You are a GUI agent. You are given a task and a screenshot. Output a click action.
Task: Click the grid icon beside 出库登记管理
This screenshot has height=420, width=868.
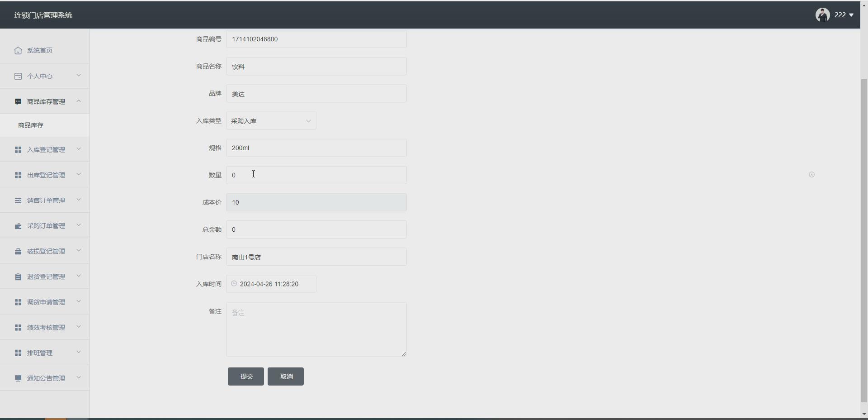pos(18,175)
